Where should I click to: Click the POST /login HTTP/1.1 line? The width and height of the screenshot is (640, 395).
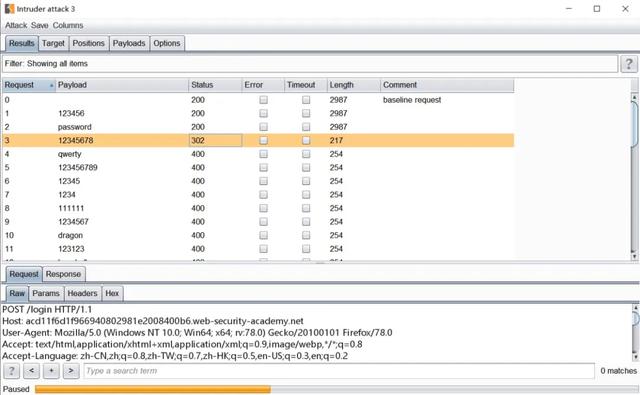click(x=47, y=309)
